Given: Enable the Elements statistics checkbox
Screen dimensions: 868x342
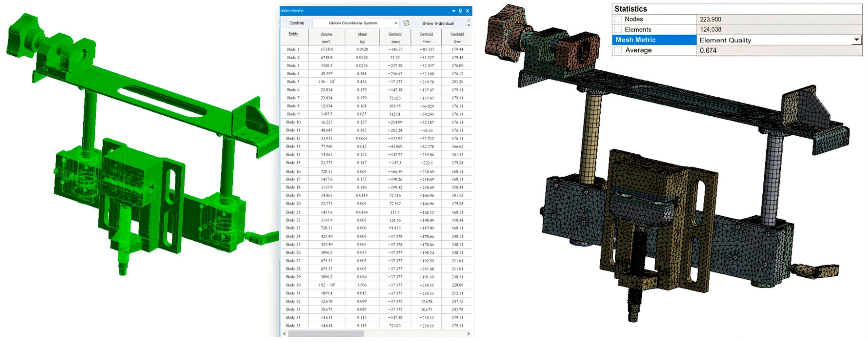Looking at the screenshot, I should pyautogui.click(x=618, y=29).
